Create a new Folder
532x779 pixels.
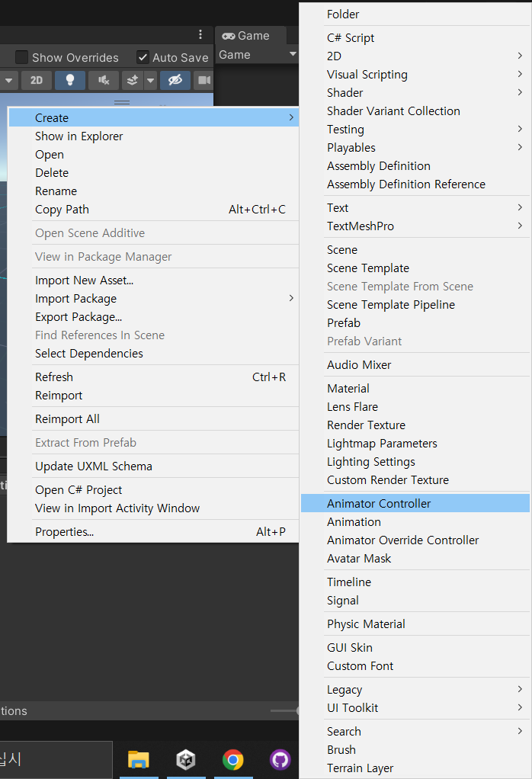[415, 14]
